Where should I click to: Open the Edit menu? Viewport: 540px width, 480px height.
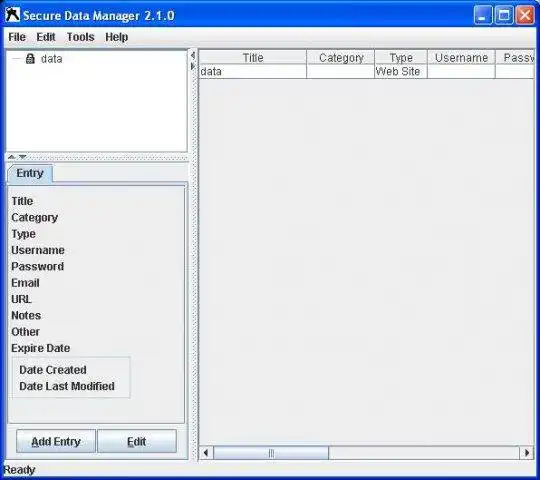point(46,37)
